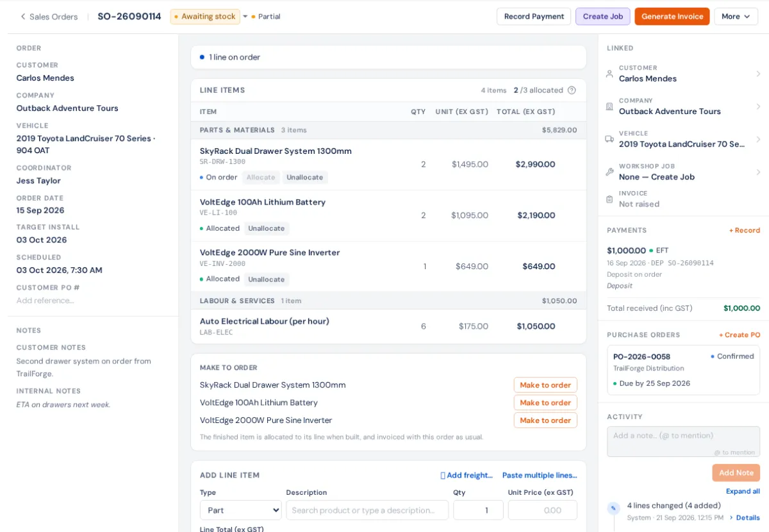Click the 1 line on order banner

click(388, 57)
